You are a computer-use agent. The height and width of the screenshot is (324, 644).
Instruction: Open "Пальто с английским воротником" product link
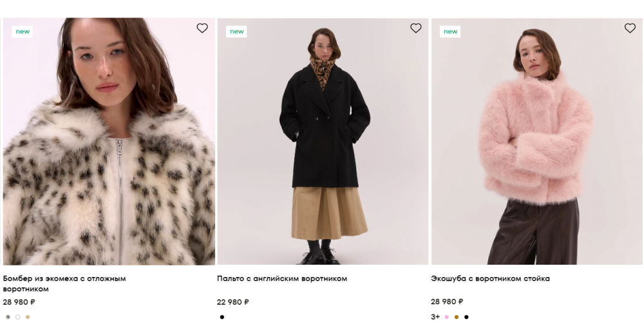tap(282, 278)
